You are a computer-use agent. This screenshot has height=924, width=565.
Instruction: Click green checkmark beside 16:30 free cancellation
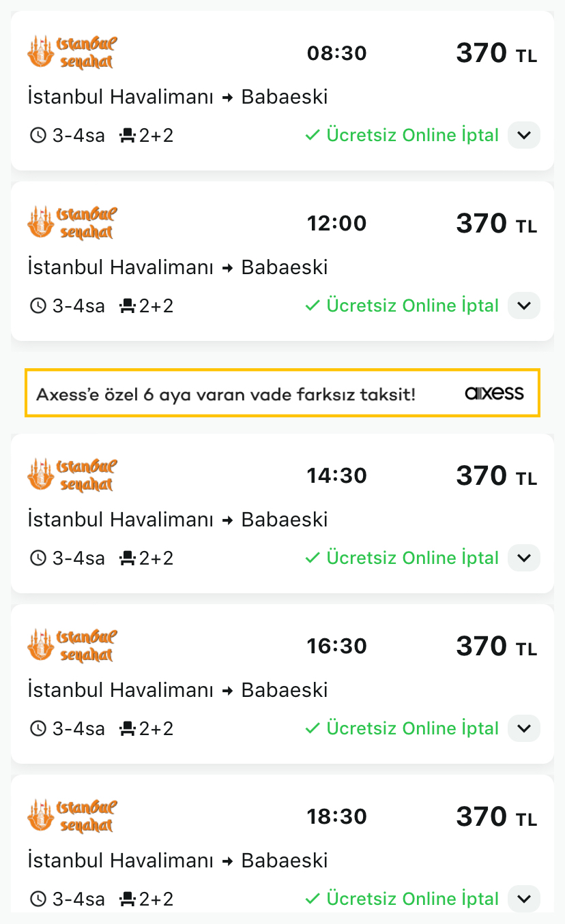[x=313, y=728]
